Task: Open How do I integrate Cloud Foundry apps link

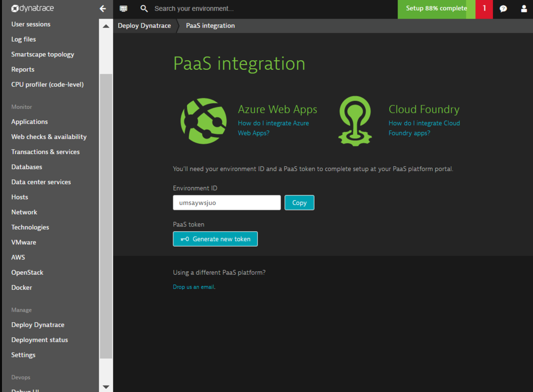Action: [x=424, y=128]
